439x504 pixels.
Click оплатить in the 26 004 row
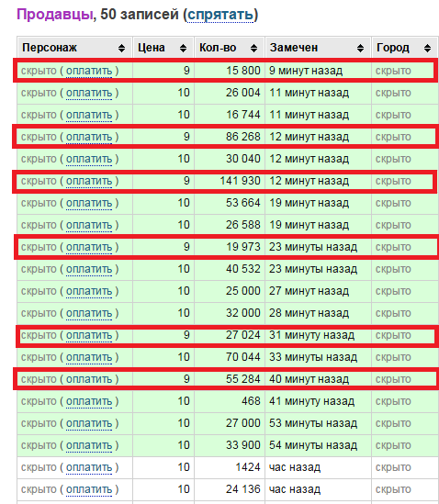click(89, 93)
